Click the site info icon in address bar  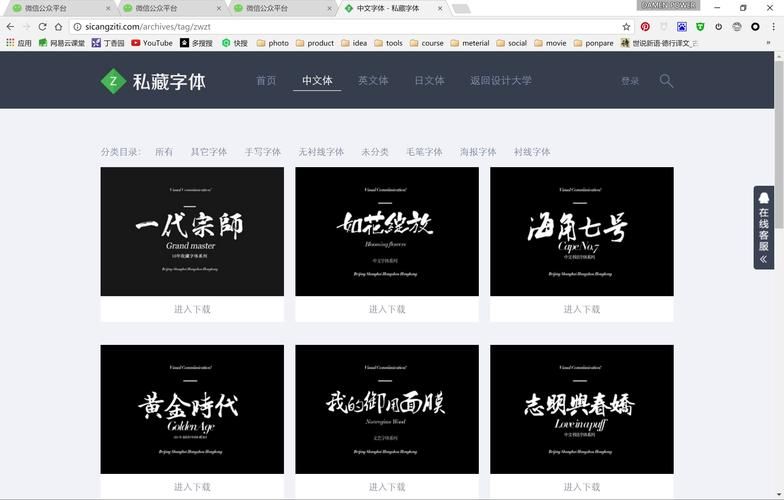pos(78,26)
